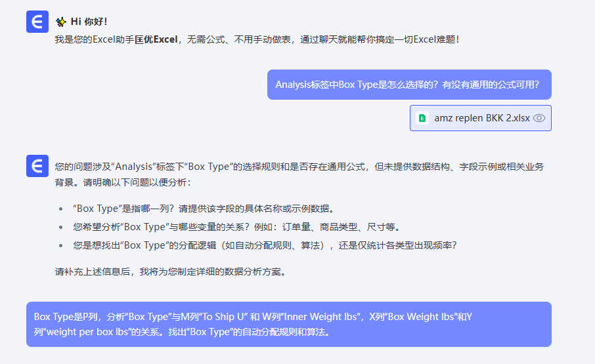Viewport: 595px width, 364px height.
Task: Open the amz replen BKK 2.xlsx attachment
Action: click(481, 118)
